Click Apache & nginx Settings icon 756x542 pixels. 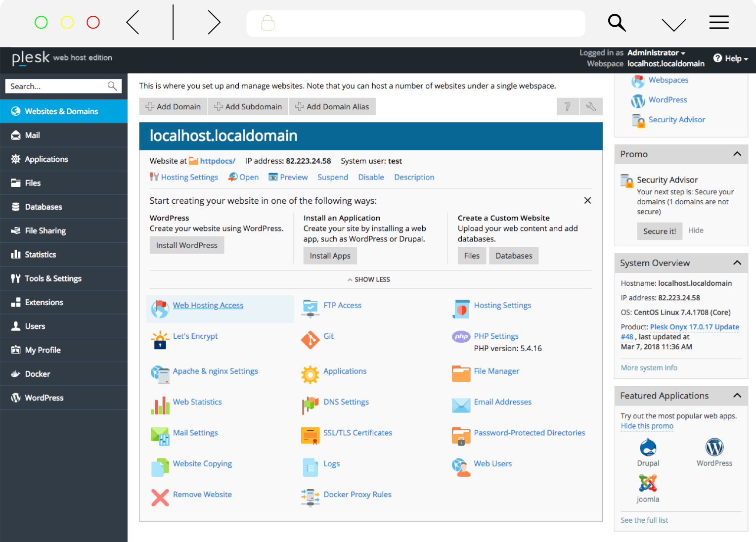[x=160, y=375]
